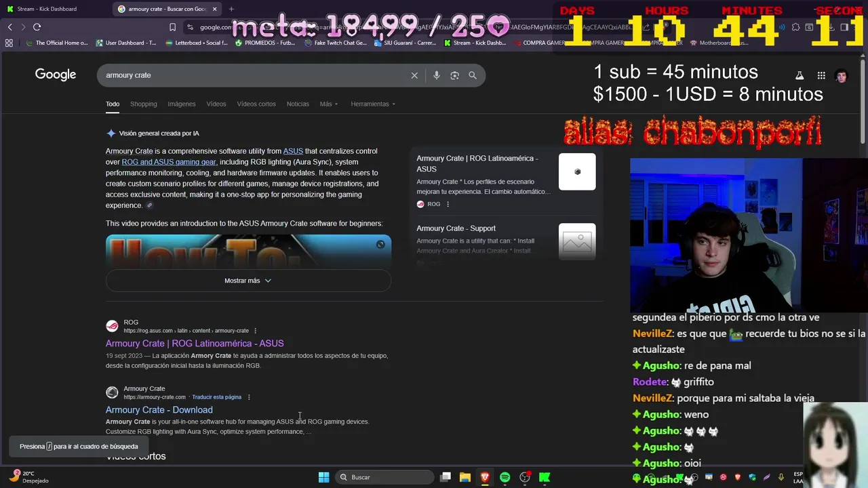Open Brave browser from the taskbar
Image resolution: width=868 pixels, height=488 pixels.
[x=485, y=477]
